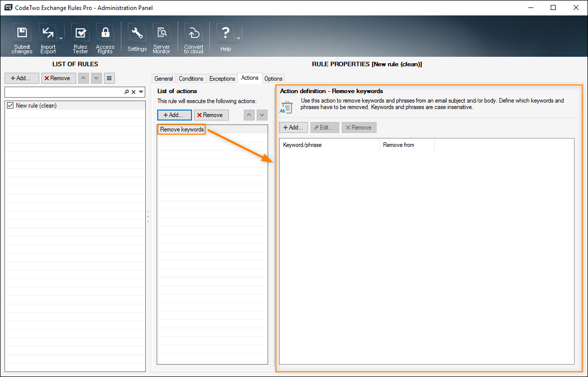The image size is (588, 377).
Task: Switch to the Actions tab
Action: click(x=250, y=78)
